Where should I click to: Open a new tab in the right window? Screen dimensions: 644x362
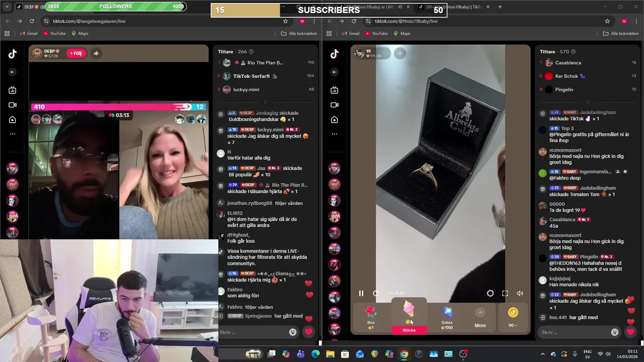pyautogui.click(x=500, y=7)
